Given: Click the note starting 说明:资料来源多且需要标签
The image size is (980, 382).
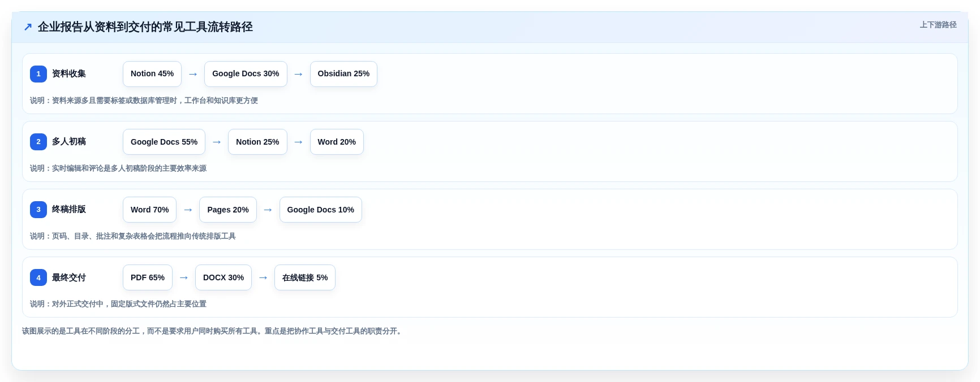Looking at the screenshot, I should tap(144, 101).
